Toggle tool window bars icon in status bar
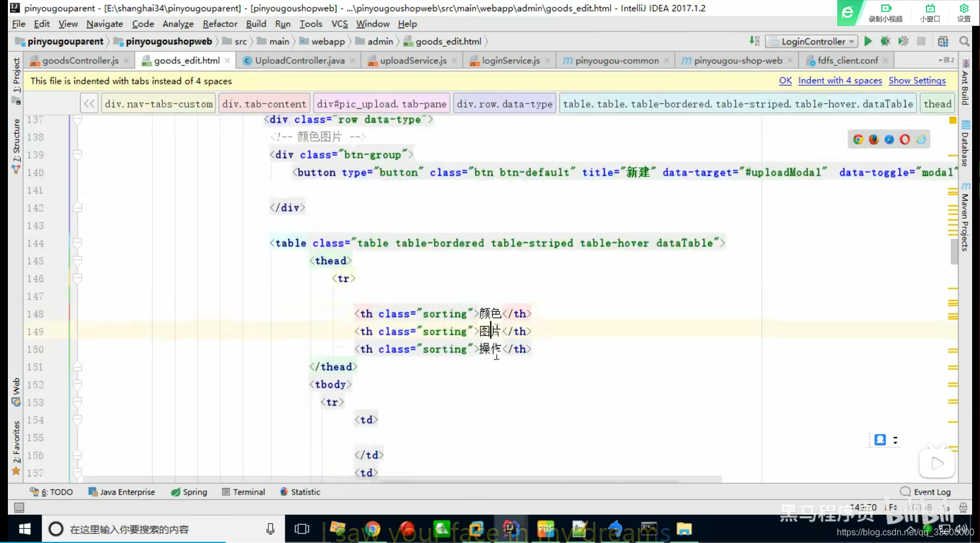 tap(19, 507)
